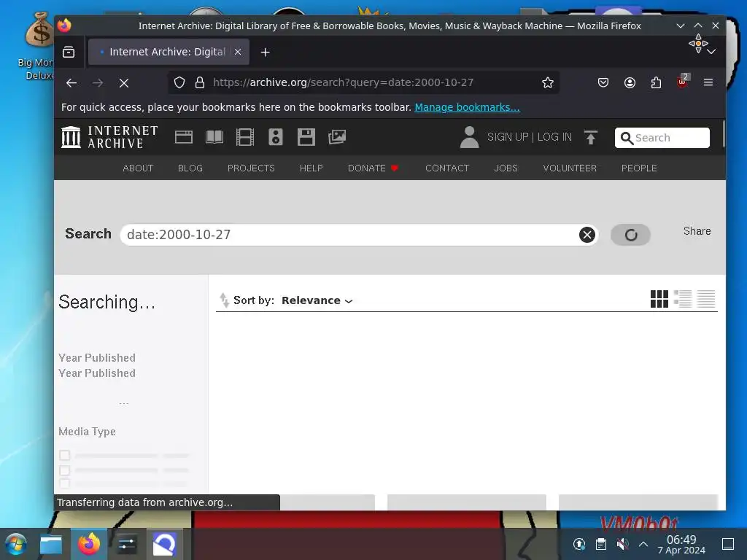Image resolution: width=747 pixels, height=560 pixels.
Task: Go back to previous page
Action: point(71,83)
